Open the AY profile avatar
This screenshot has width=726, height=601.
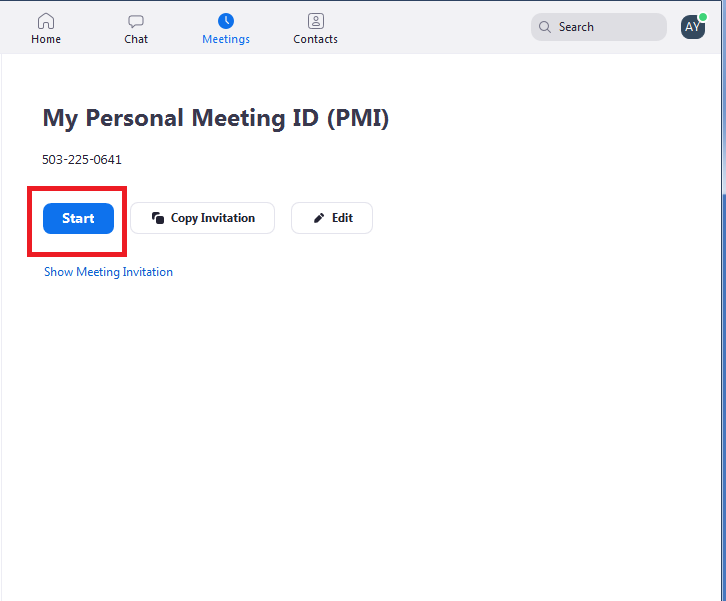coord(693,27)
